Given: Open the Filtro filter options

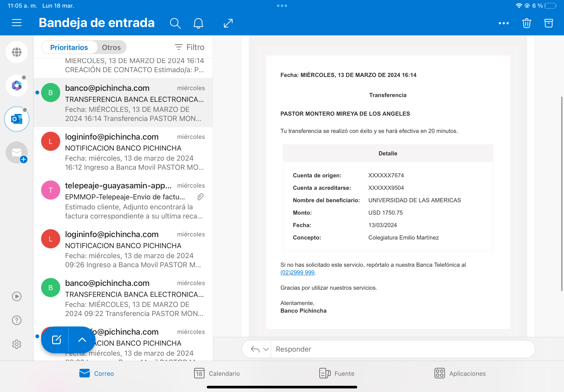Looking at the screenshot, I should click(190, 47).
